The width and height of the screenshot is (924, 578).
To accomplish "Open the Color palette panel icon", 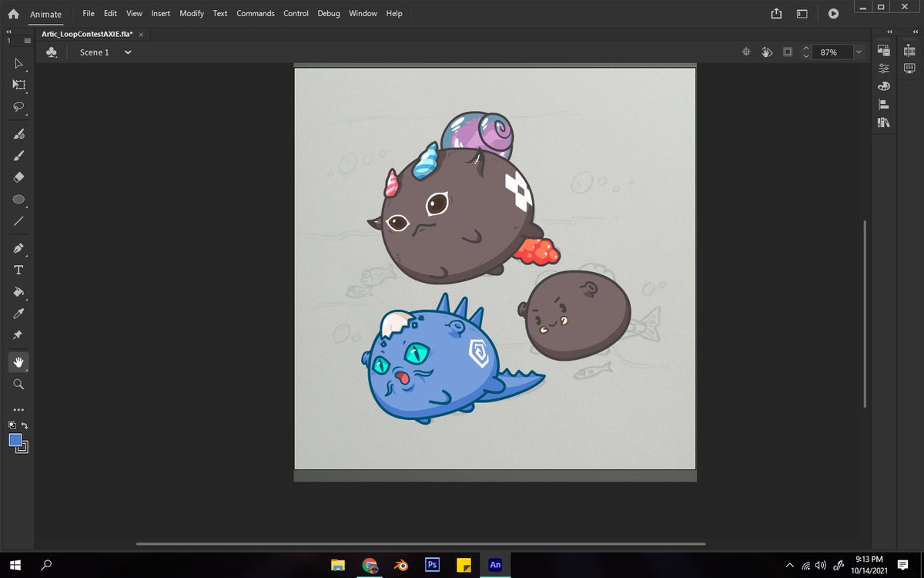I will (x=883, y=86).
